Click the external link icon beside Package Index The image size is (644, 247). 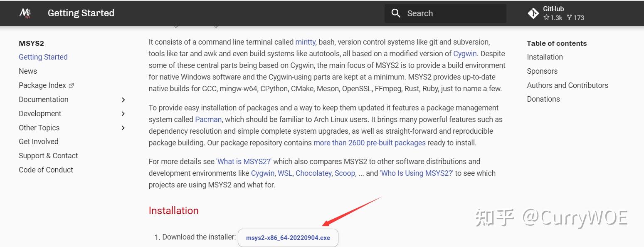click(71, 85)
